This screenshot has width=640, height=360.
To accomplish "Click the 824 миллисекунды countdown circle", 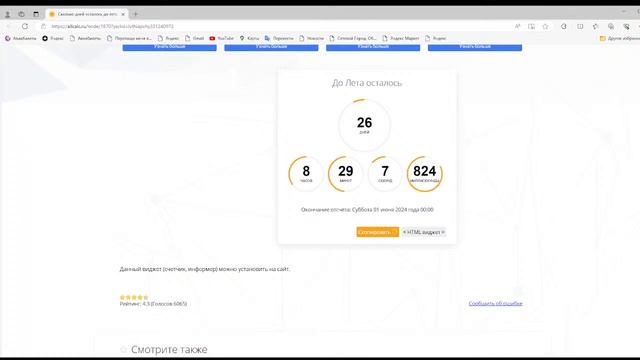I will pos(424,174).
